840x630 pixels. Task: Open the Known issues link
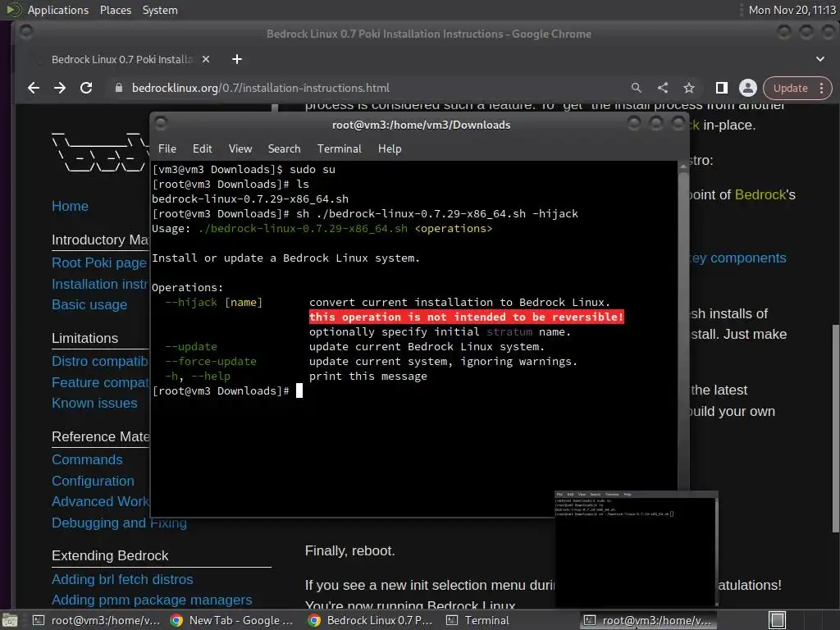tap(94, 404)
